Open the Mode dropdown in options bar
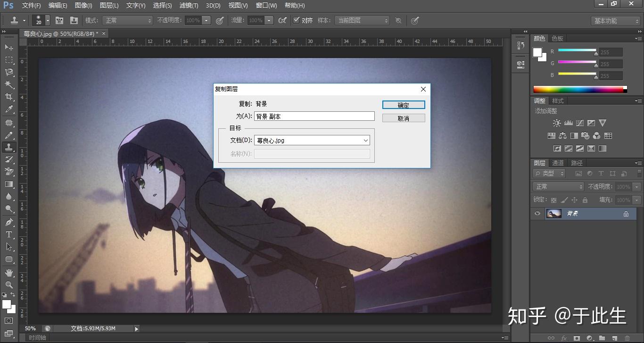644x343 pixels. pyautogui.click(x=127, y=20)
